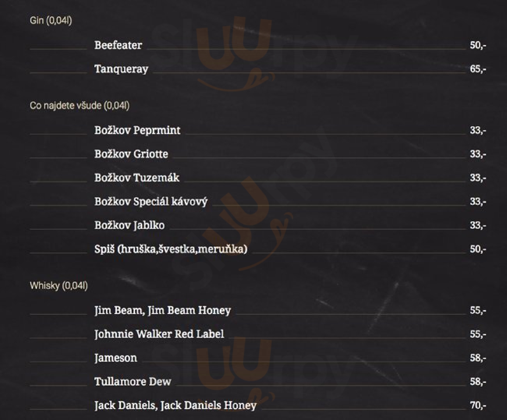Click Johnnie Walker Red Label entry
This screenshot has width=507, height=420.
159,334
